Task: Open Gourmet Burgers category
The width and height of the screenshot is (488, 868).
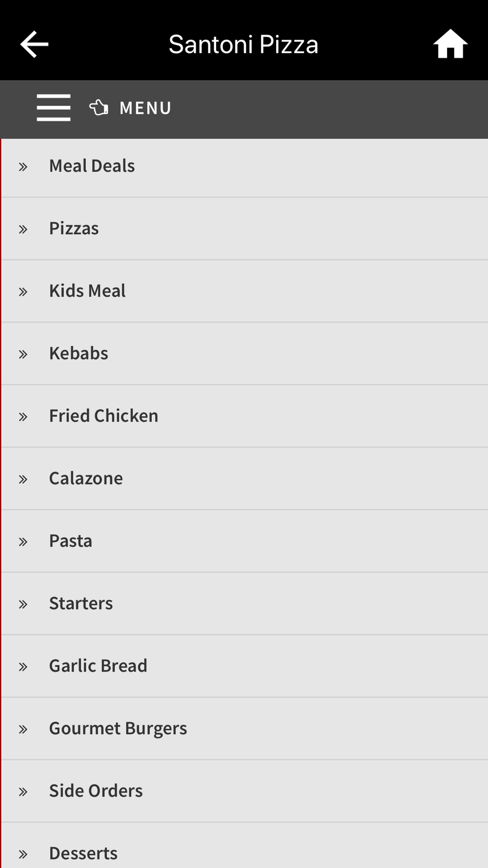Action: pos(118,728)
